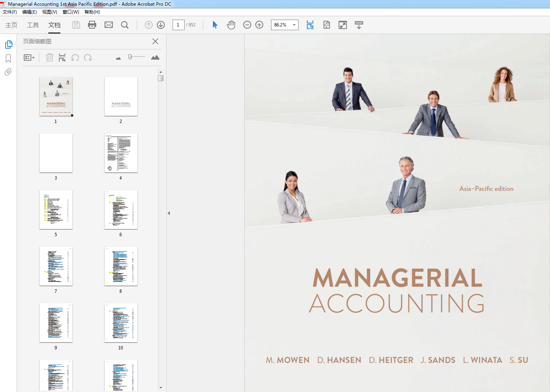
Task: Open read mode toolbar icon
Action: coord(359,25)
